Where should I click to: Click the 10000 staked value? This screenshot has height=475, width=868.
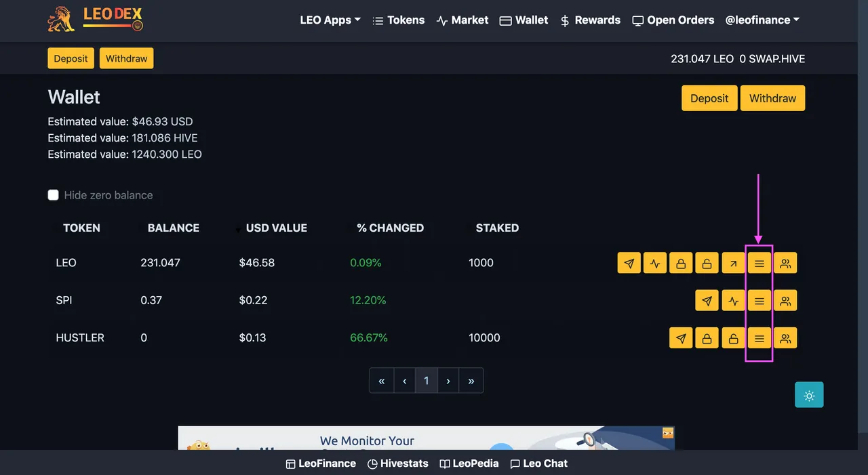pos(484,337)
